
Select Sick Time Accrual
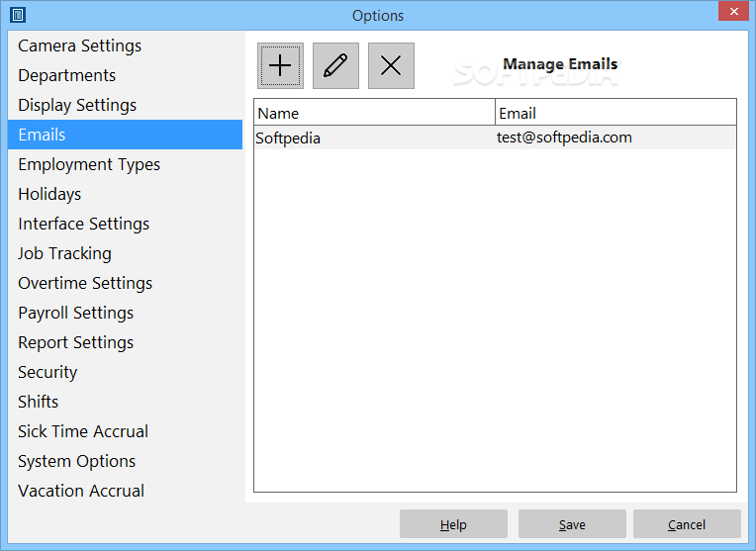click(x=125, y=431)
